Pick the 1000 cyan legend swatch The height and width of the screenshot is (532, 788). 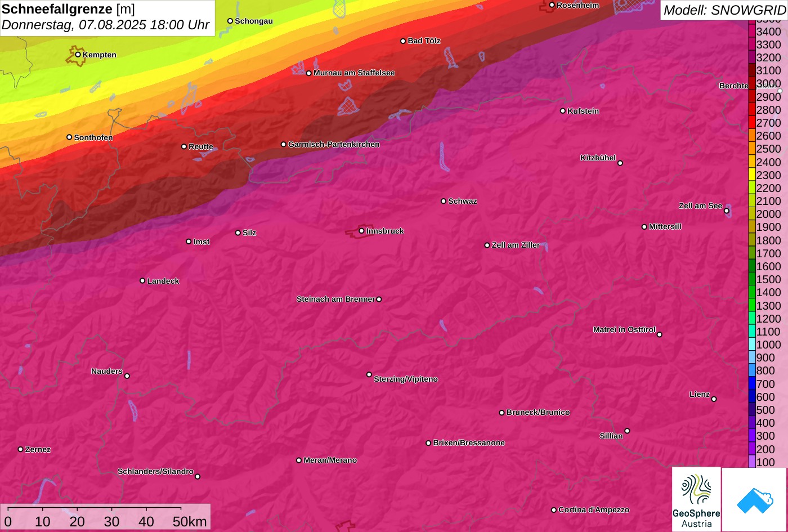tap(752, 345)
